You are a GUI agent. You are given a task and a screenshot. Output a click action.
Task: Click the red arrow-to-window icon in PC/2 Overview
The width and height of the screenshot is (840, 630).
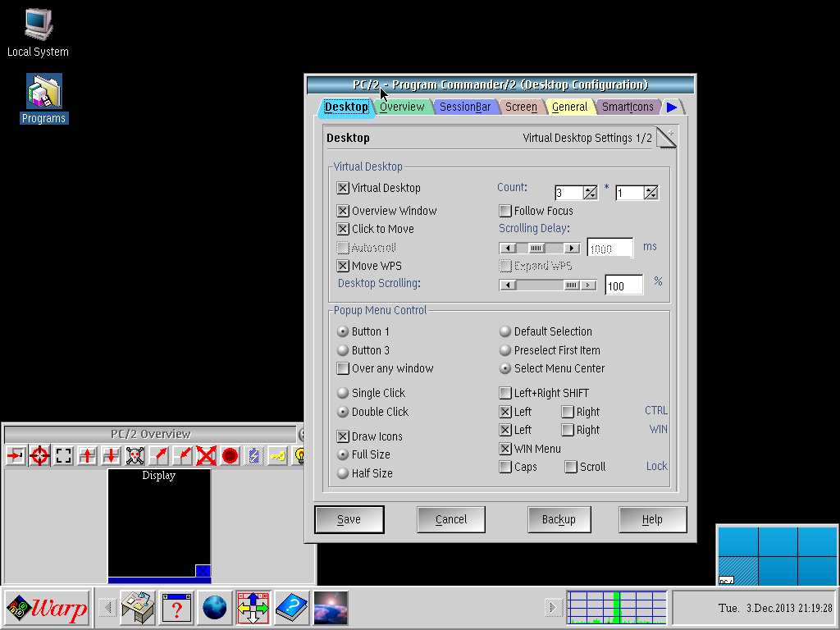point(16,455)
